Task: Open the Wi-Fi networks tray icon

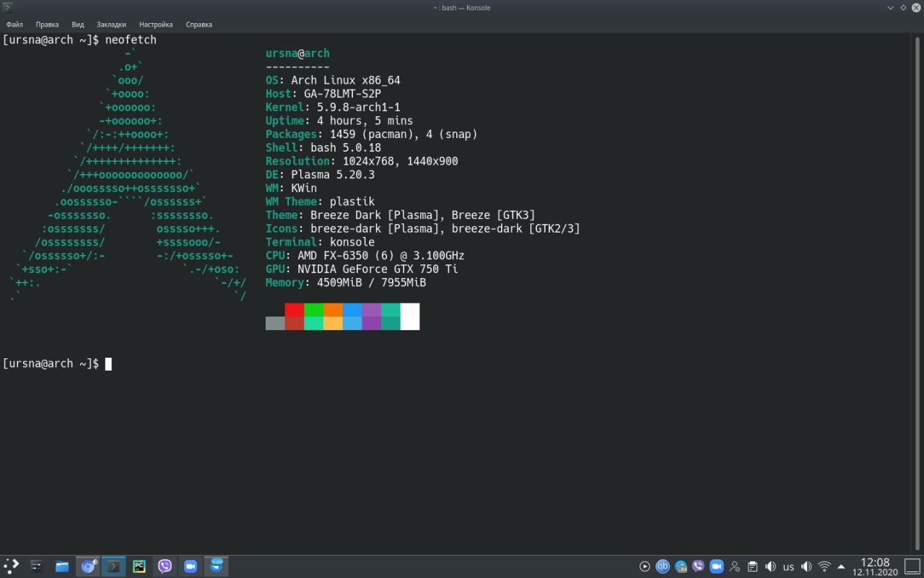Action: pyautogui.click(x=824, y=567)
